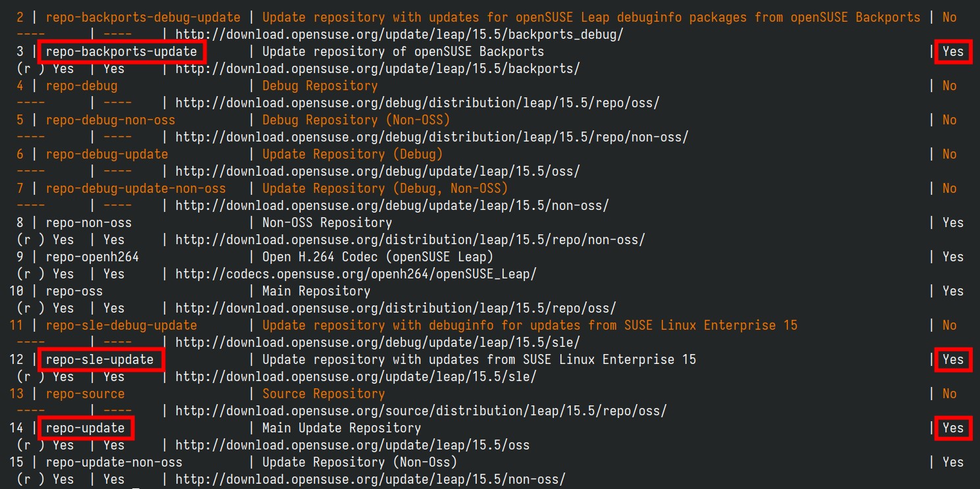The width and height of the screenshot is (980, 489).
Task: Click the No value for repo-sle-debug-update
Action: tap(949, 325)
